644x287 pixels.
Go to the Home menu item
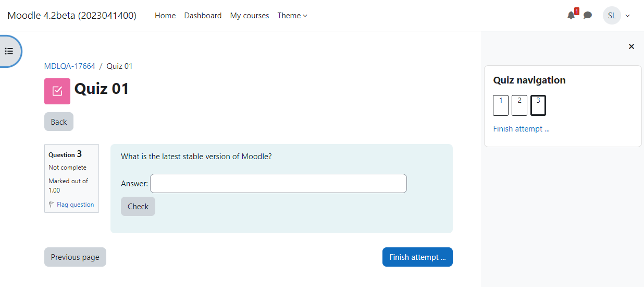(165, 16)
